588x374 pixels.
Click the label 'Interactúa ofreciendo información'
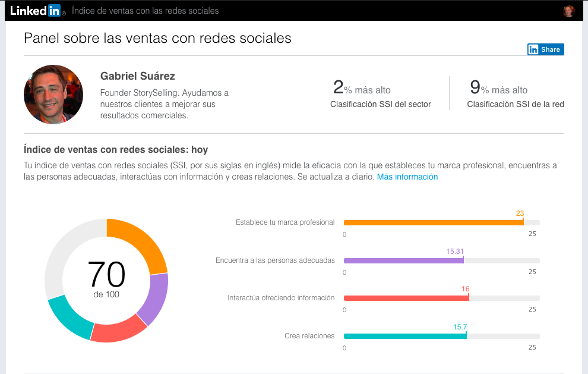pyautogui.click(x=281, y=298)
